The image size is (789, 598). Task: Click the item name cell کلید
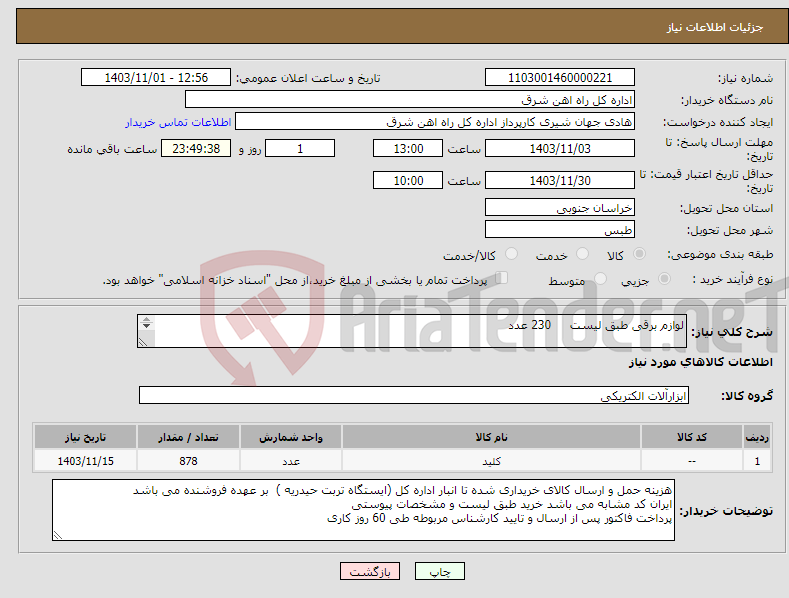[491, 461]
